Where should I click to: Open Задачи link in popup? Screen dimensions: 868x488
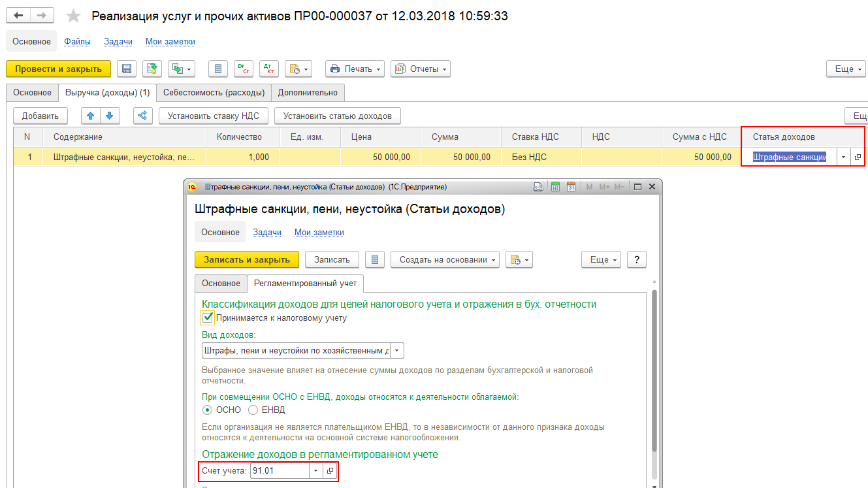[x=267, y=232]
